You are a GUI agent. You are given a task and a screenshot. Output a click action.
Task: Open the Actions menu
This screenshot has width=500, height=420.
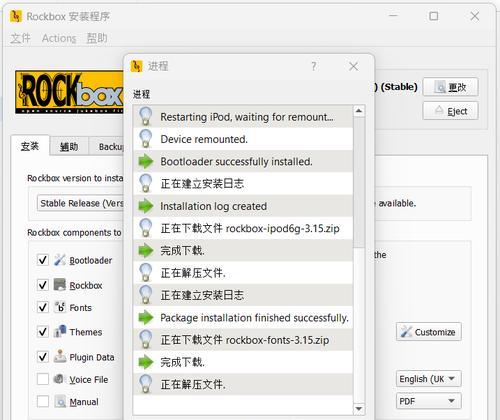59,38
